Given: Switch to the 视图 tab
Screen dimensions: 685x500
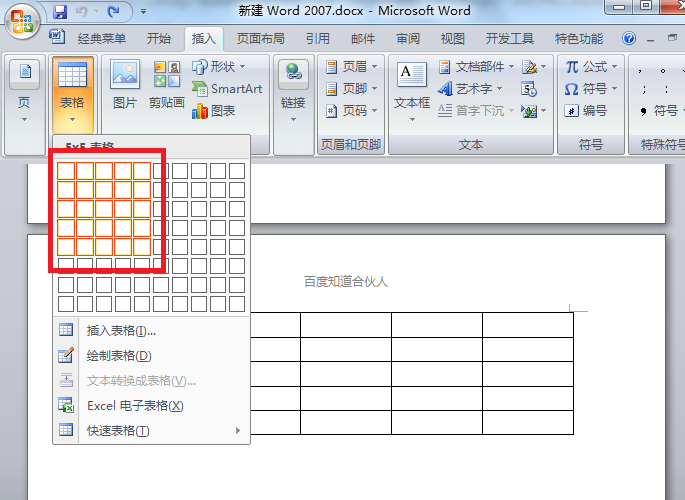Looking at the screenshot, I should pyautogui.click(x=453, y=39).
